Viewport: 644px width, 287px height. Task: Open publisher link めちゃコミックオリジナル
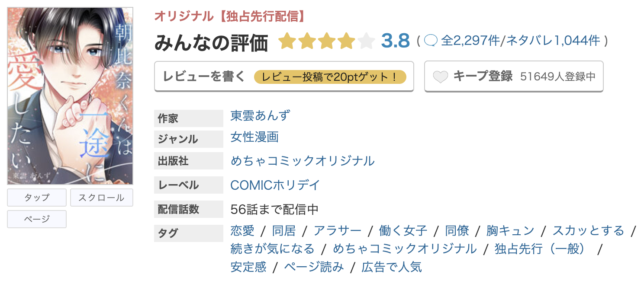(x=303, y=161)
